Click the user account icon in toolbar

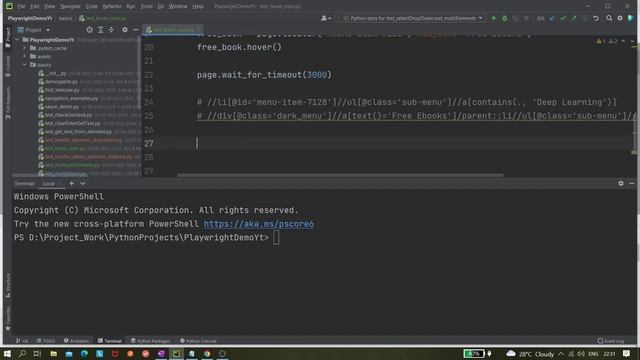325,18
